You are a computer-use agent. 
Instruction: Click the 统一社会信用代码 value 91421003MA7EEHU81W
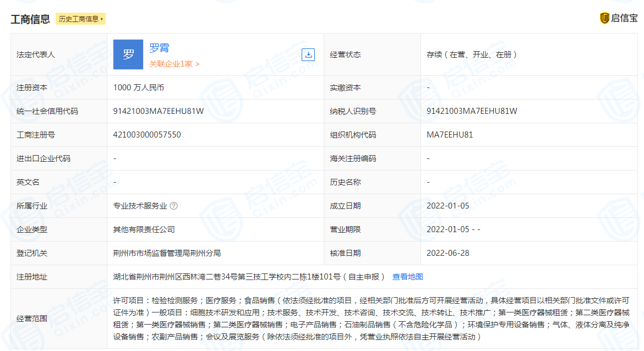pos(159,111)
